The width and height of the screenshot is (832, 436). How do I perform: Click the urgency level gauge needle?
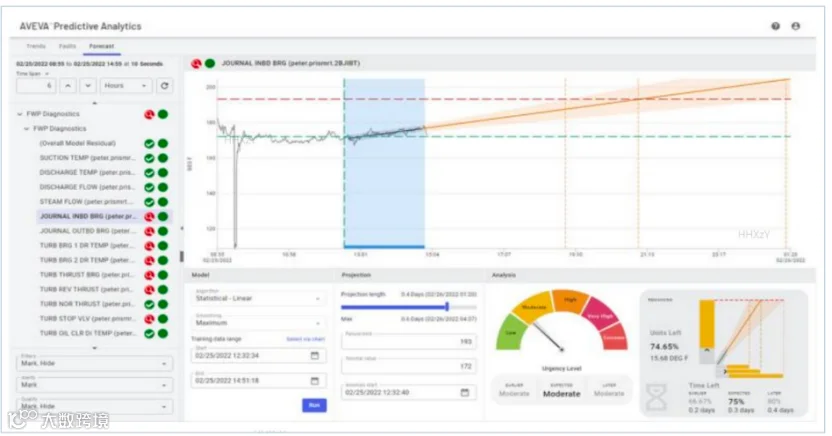(548, 337)
